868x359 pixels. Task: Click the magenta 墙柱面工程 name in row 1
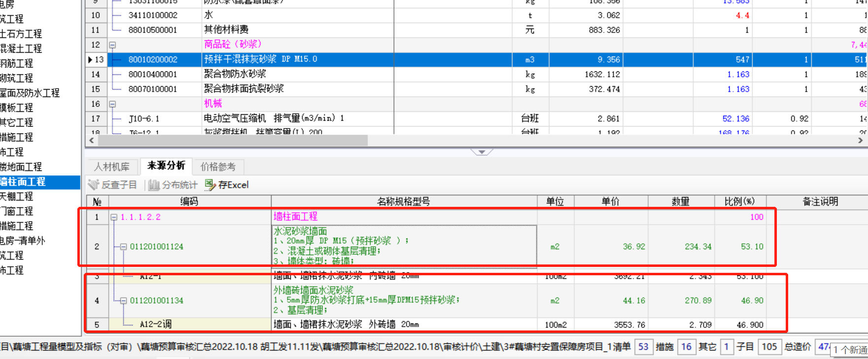point(296,217)
